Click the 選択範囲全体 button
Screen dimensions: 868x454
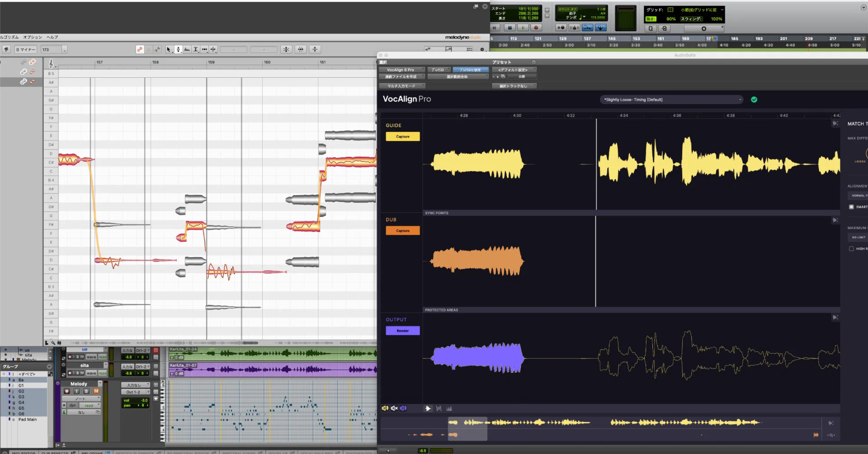tap(458, 77)
